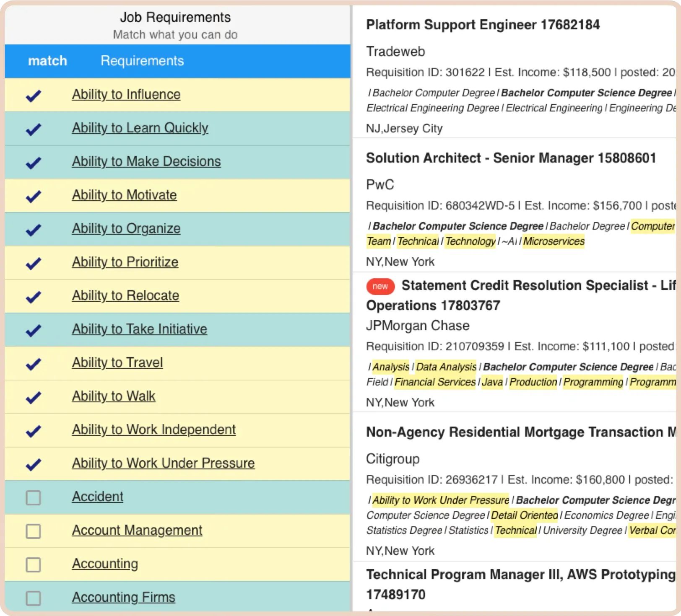
Task: Open Technical Program Manager III listing
Action: [520, 575]
